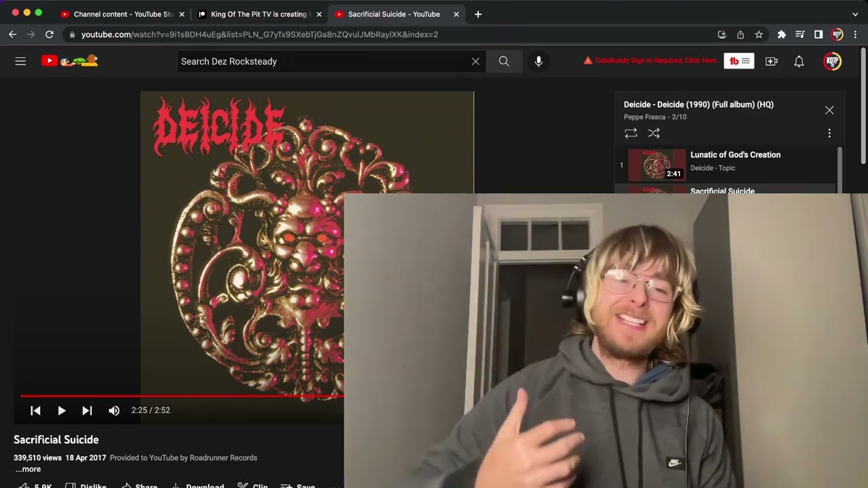The image size is (868, 488).
Task: Skip to previous video
Action: coord(36,410)
